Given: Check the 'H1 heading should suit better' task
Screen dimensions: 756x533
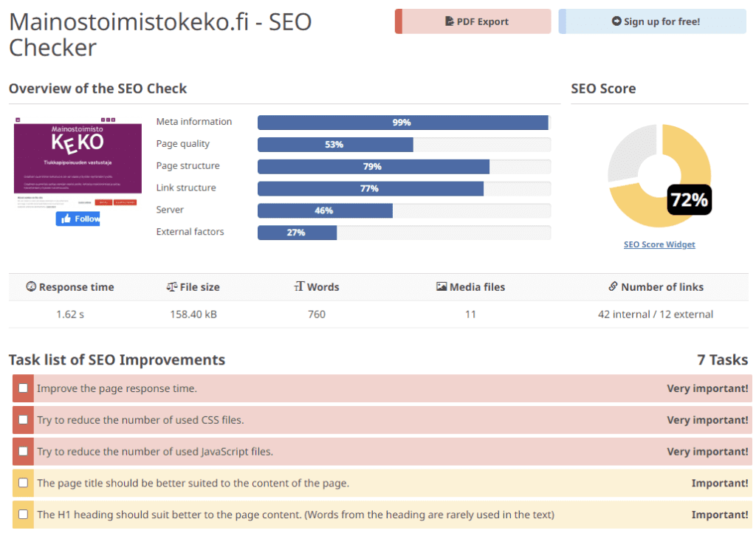Looking at the screenshot, I should point(23,515).
